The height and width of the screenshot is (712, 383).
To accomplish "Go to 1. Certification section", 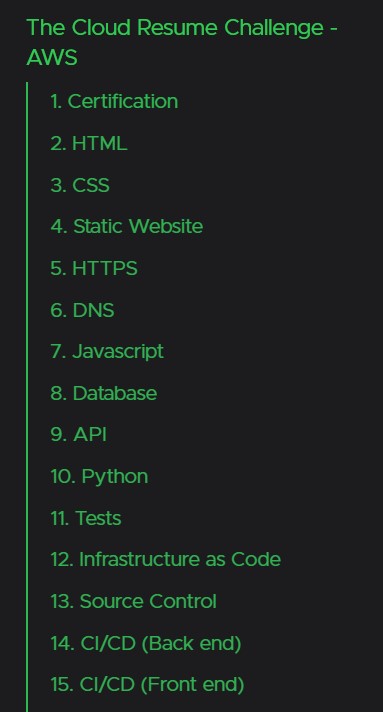I will click(x=114, y=101).
